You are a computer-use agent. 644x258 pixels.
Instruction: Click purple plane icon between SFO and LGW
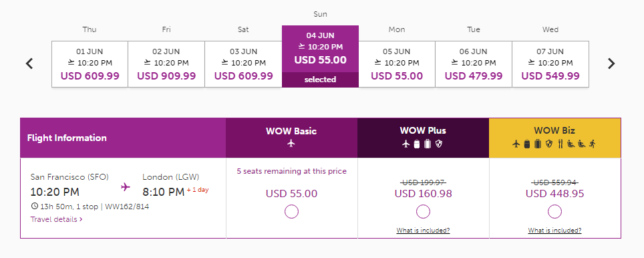(x=126, y=187)
